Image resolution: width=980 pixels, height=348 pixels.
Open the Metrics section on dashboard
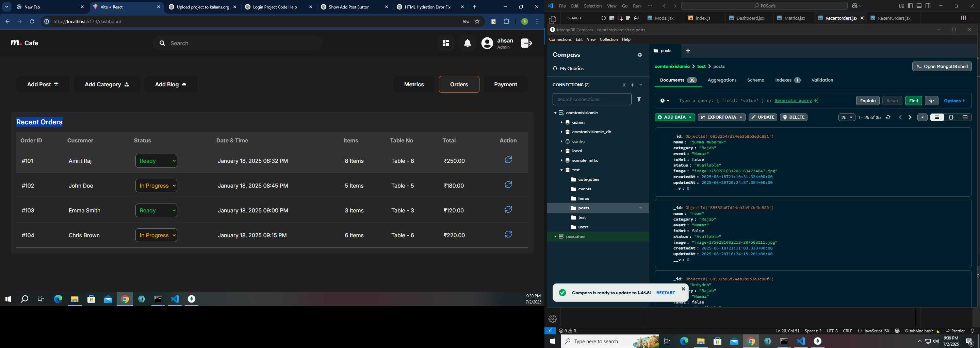(x=414, y=84)
